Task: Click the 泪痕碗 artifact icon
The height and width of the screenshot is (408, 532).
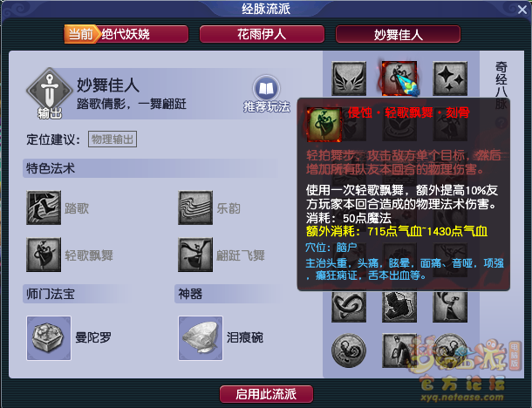Action: [x=201, y=338]
